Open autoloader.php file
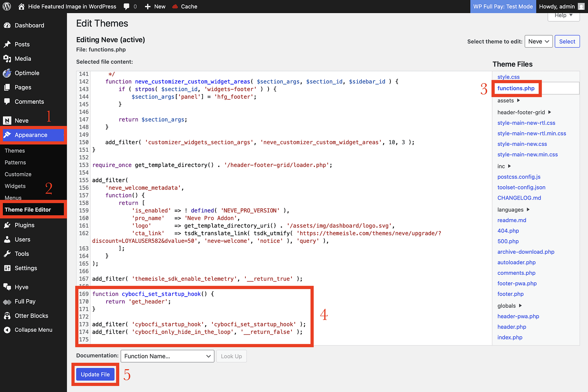Viewport: 588px width, 392px height. click(x=516, y=262)
